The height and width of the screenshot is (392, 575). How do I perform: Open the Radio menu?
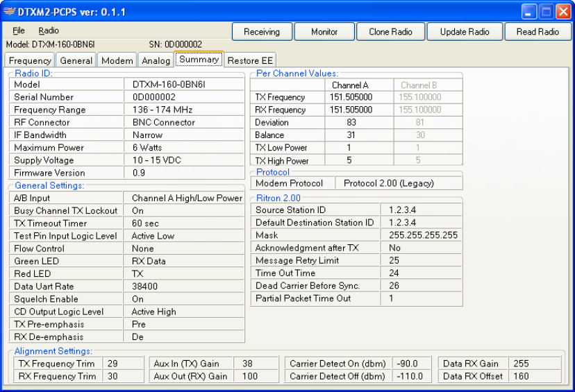pyautogui.click(x=49, y=31)
